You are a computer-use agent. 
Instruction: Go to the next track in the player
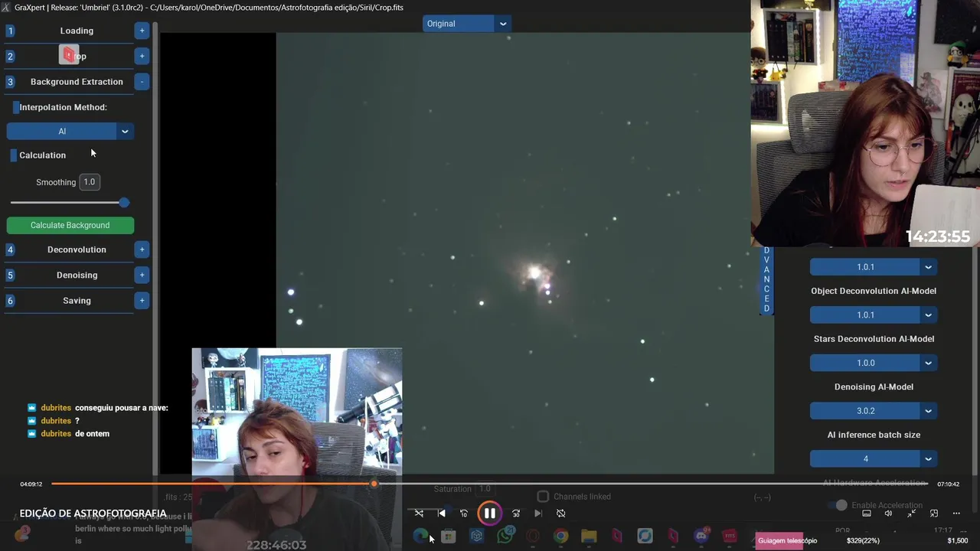click(x=538, y=514)
